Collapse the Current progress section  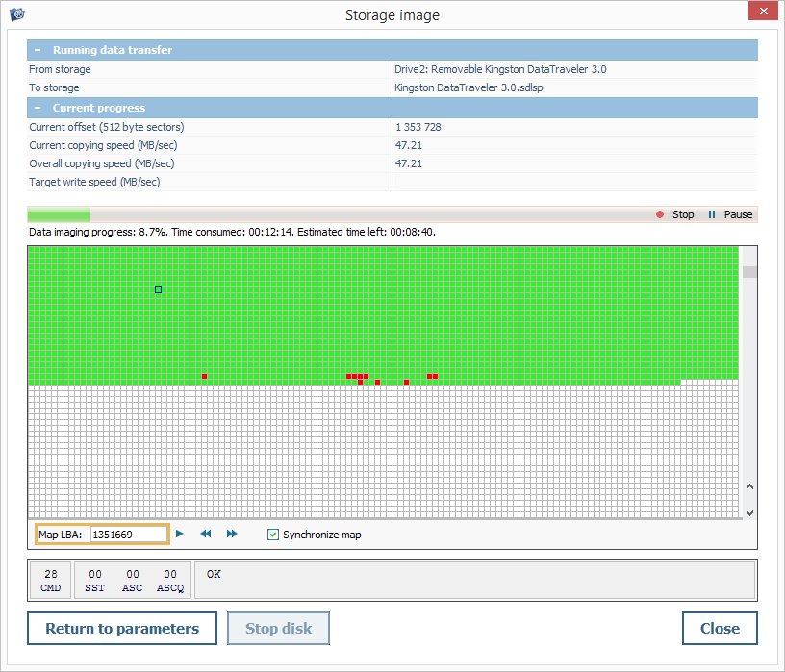click(38, 108)
